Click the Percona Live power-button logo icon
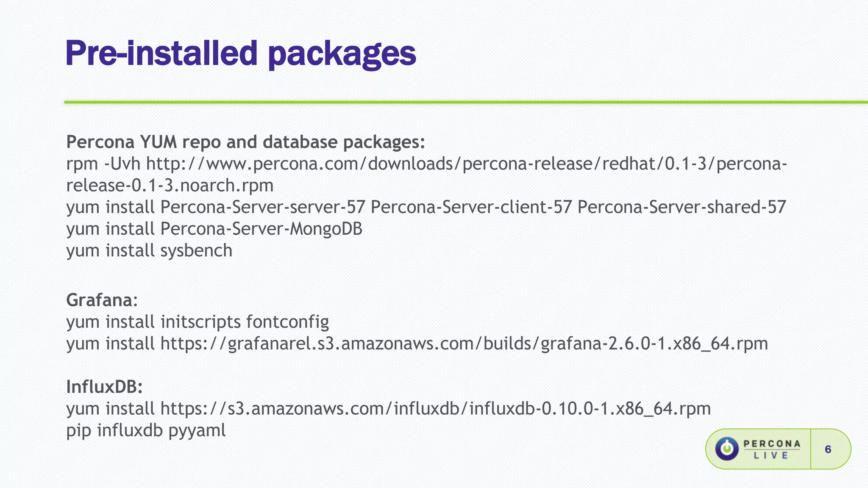The image size is (868, 488). coord(727,449)
